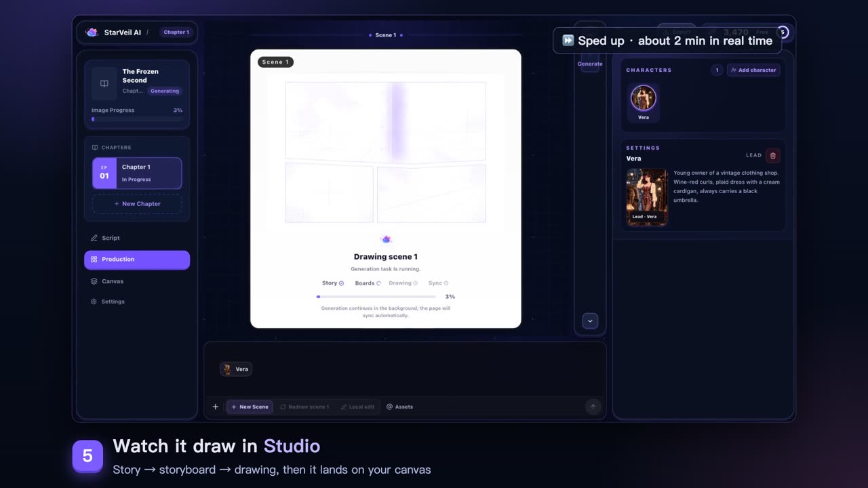Select the Chapter 1 In Progress card
This screenshot has width=868, height=488.
tap(137, 174)
